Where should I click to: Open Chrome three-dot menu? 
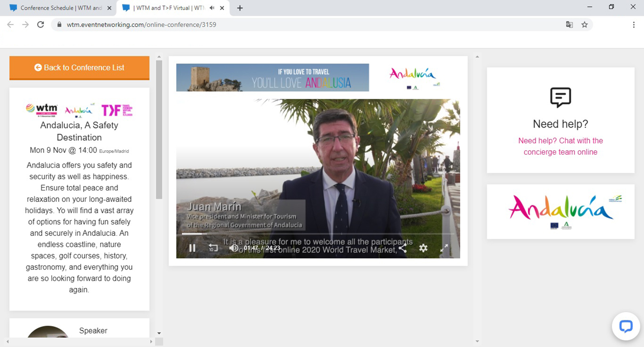(x=634, y=25)
